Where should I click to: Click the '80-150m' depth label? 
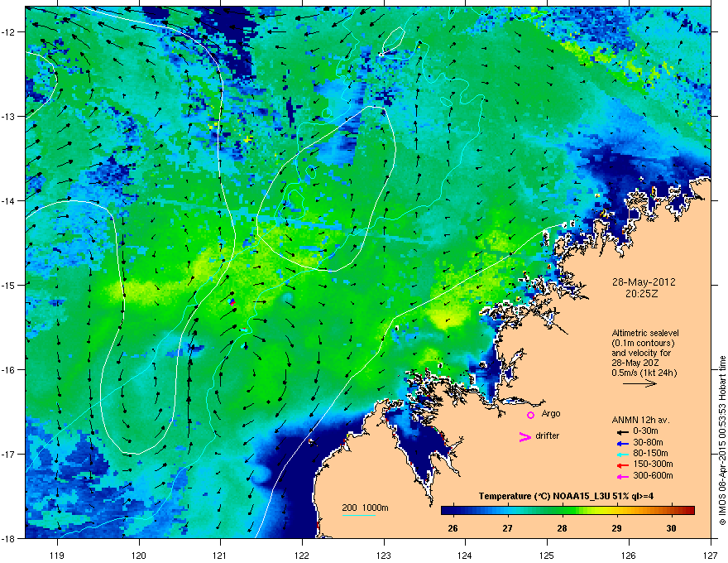(650, 453)
